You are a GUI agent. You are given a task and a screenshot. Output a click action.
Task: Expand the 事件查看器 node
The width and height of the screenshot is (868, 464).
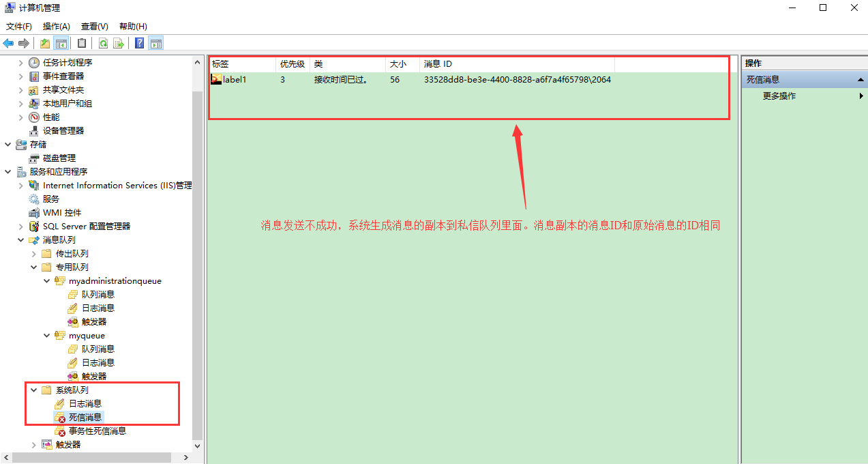click(x=20, y=76)
